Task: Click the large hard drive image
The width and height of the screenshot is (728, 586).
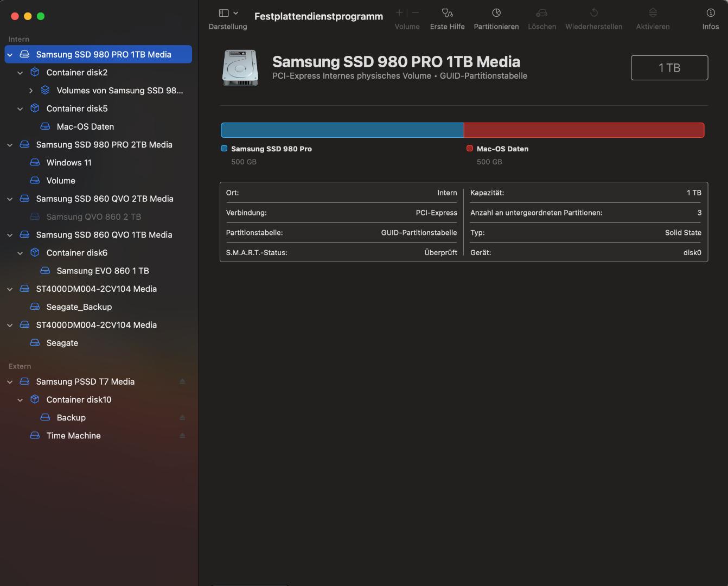Action: coord(240,68)
